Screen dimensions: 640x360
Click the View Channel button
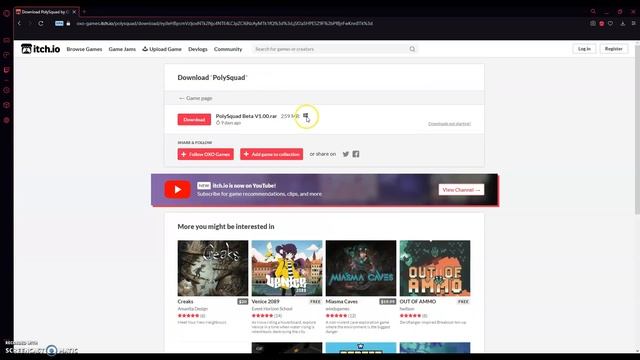click(461, 190)
